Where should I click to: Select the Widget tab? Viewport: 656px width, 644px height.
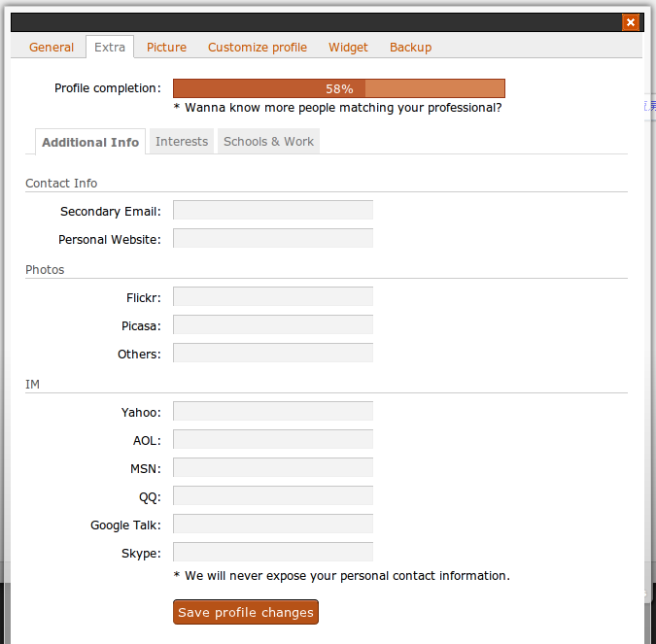348,48
